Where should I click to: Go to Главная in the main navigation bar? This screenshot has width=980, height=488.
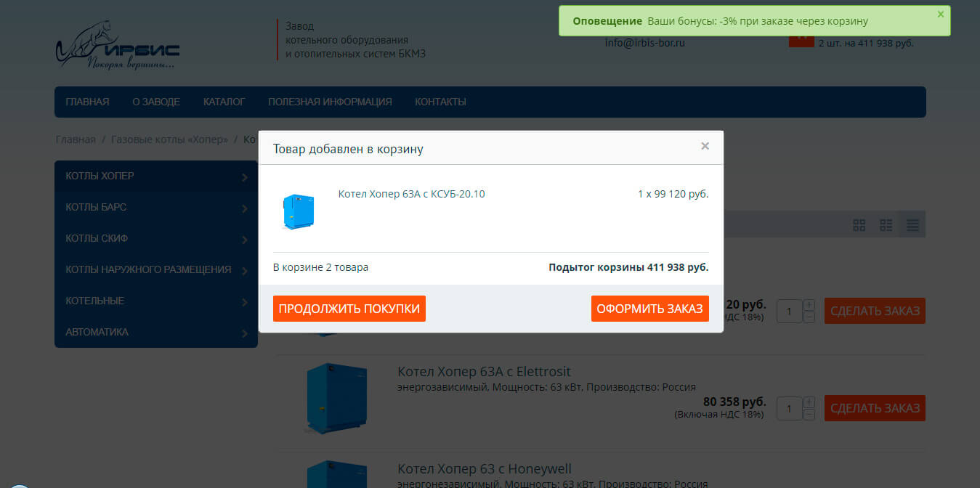coord(87,102)
